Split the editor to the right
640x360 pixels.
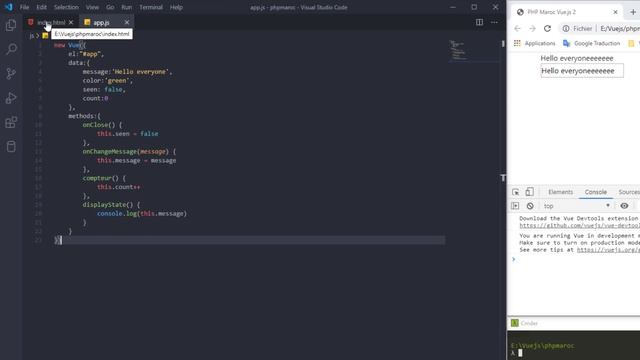tap(479, 22)
